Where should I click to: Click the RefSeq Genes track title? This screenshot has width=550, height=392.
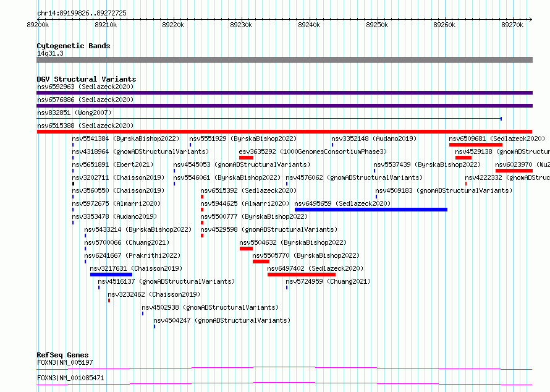tap(62, 355)
